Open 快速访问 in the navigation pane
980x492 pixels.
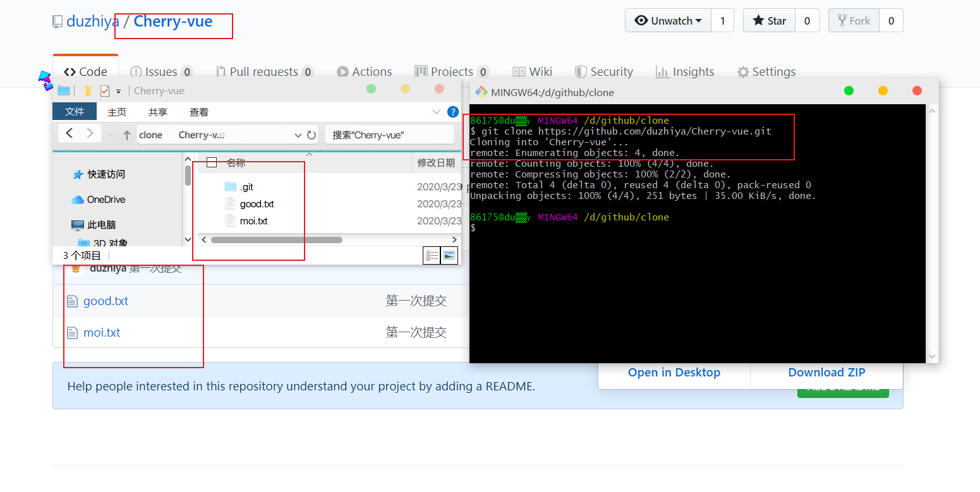pos(106,174)
